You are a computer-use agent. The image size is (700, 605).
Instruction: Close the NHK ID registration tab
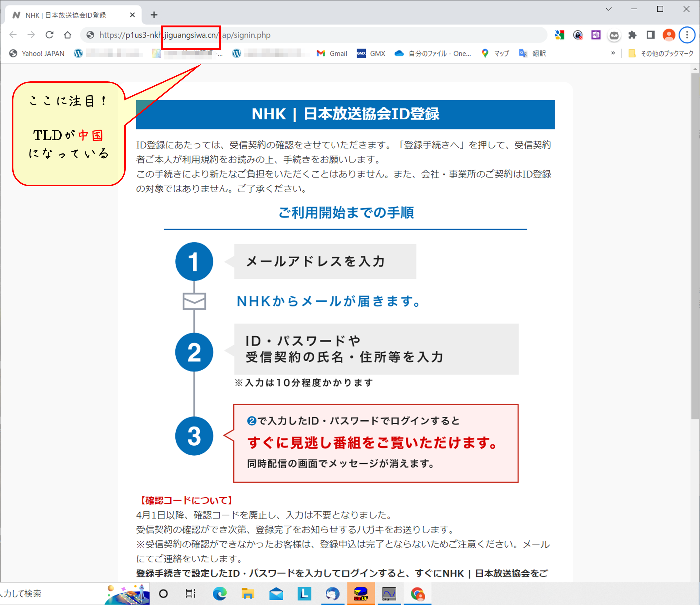[133, 15]
